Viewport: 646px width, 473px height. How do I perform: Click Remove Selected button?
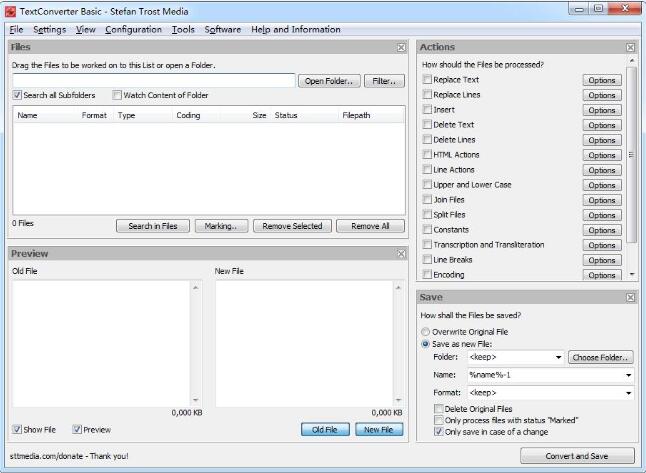point(292,226)
